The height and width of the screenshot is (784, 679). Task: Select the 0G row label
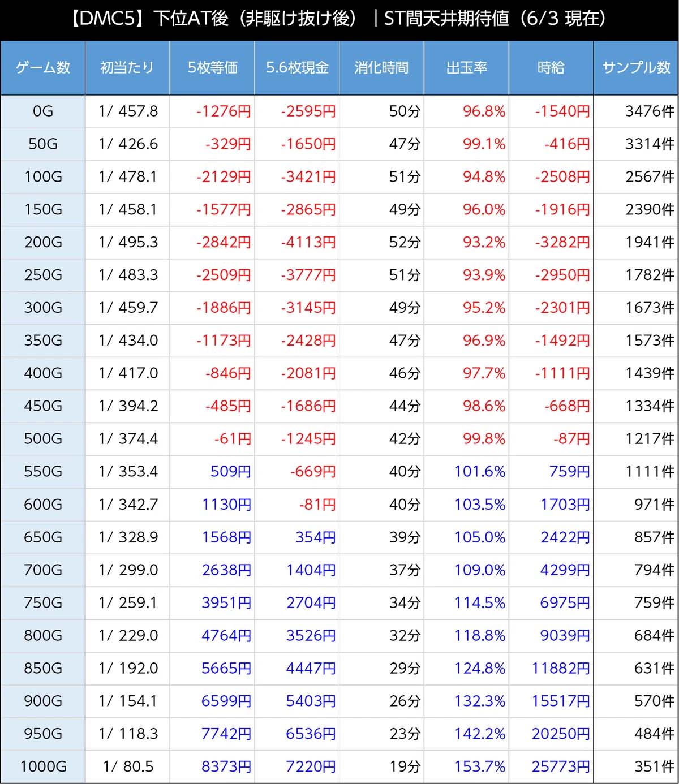click(43, 111)
